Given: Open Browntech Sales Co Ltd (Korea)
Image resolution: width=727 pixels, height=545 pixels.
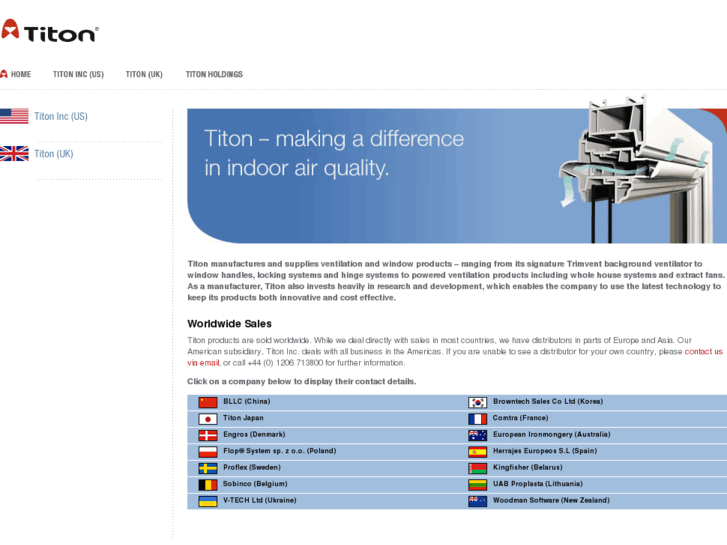Looking at the screenshot, I should tap(548, 401).
